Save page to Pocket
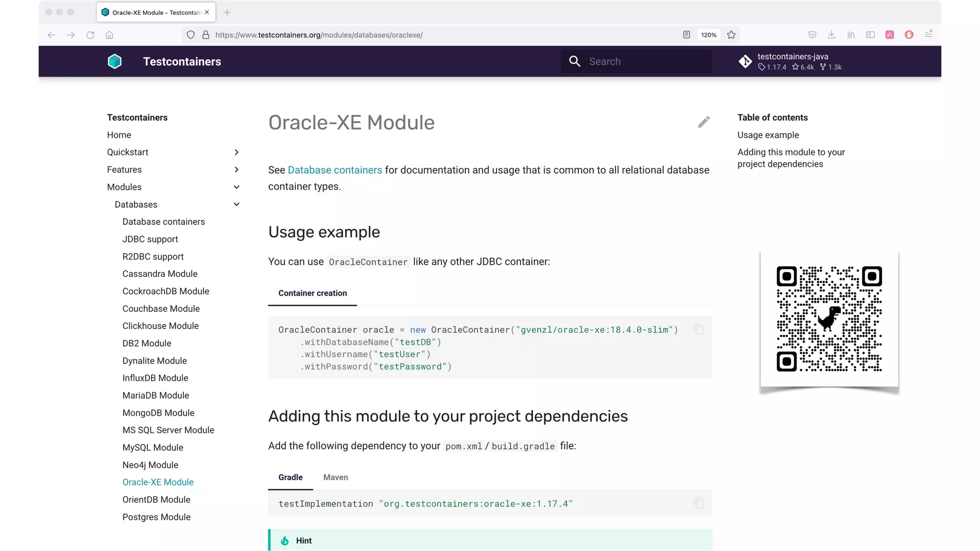This screenshot has height=551, width=980. click(x=812, y=34)
